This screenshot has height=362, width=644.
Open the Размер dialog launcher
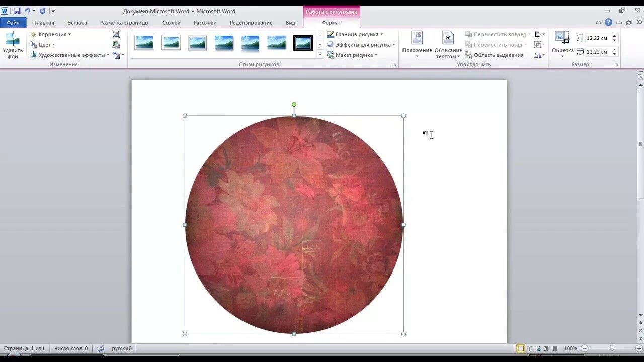click(616, 65)
